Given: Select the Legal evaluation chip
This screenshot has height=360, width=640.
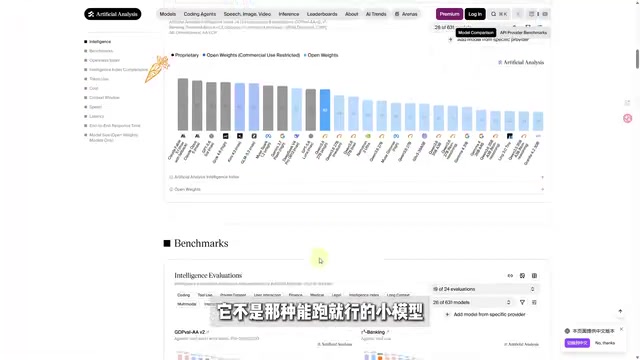Looking at the screenshot, I should pyautogui.click(x=336, y=295).
